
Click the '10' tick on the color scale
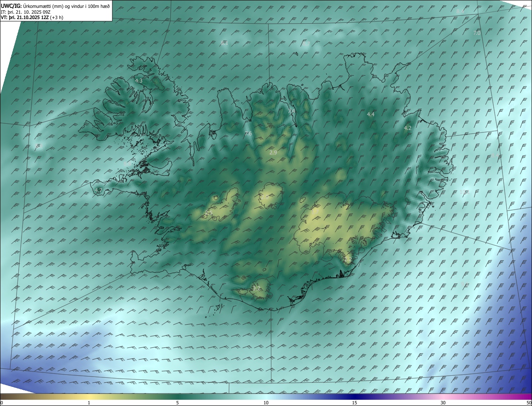266,403
